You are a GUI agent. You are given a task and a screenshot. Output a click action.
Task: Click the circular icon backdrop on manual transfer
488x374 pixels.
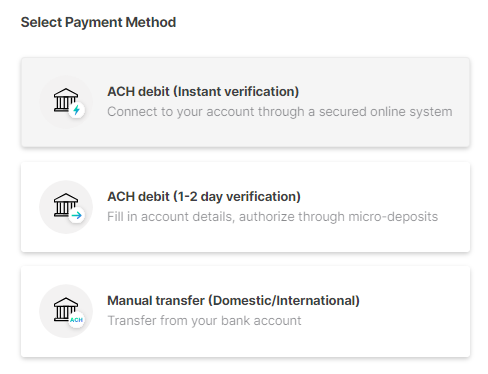[66, 311]
